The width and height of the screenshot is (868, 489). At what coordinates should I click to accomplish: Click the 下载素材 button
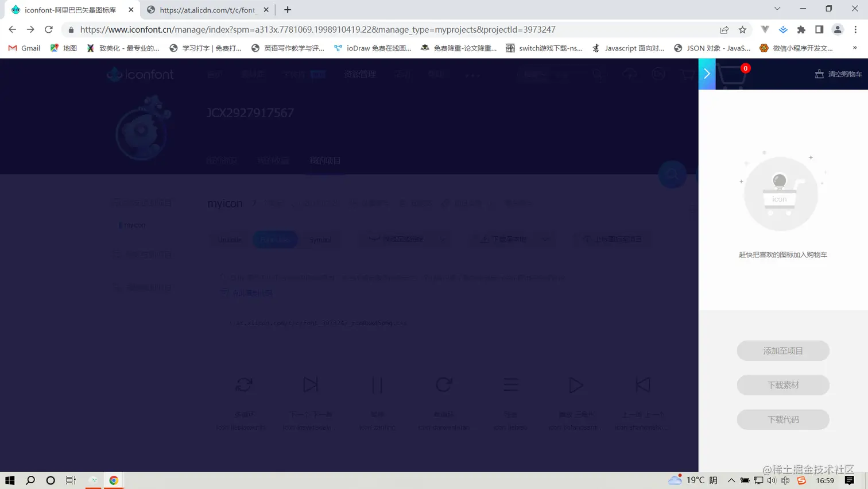783,385
